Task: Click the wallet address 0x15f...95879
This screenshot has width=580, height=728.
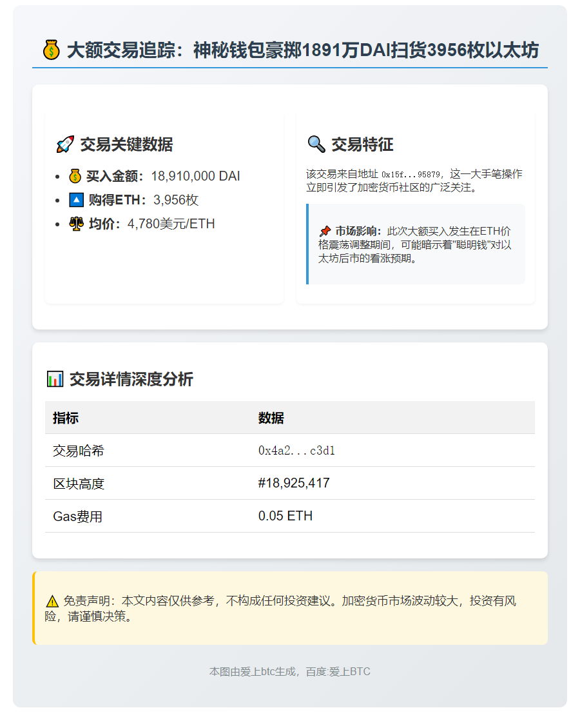Action: pos(411,175)
